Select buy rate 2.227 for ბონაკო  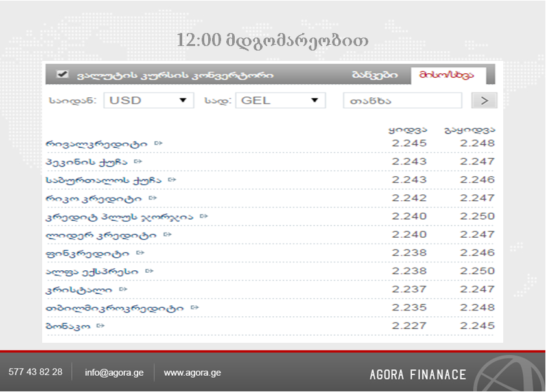click(x=409, y=325)
